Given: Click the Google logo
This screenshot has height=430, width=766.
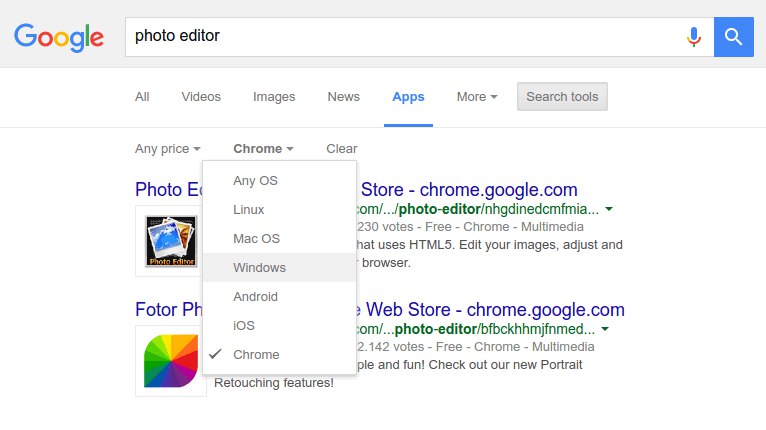Looking at the screenshot, I should tap(59, 37).
